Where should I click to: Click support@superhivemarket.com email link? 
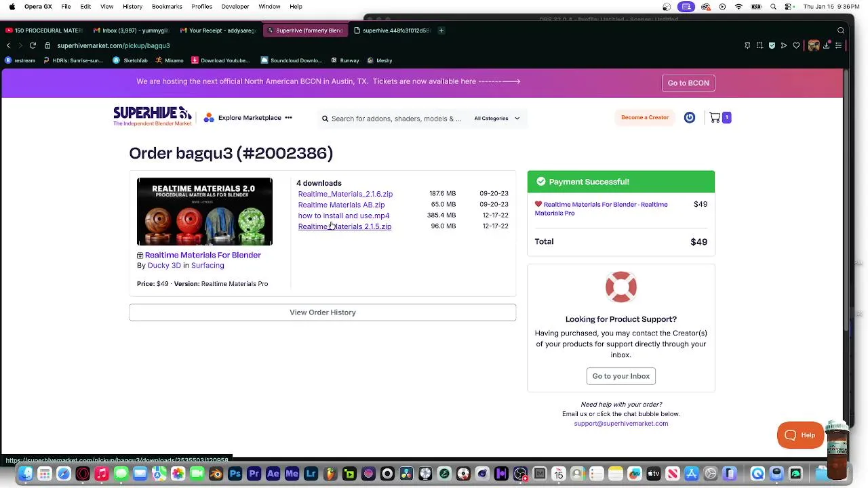coord(621,424)
